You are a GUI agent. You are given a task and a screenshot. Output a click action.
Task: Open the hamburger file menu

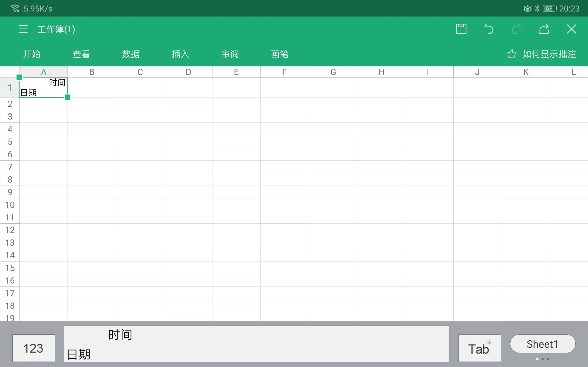[23, 29]
